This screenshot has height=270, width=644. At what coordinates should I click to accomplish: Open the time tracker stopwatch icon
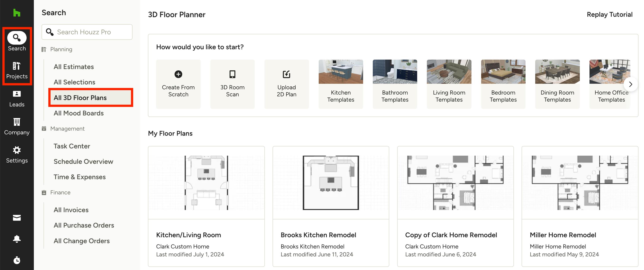tap(17, 260)
